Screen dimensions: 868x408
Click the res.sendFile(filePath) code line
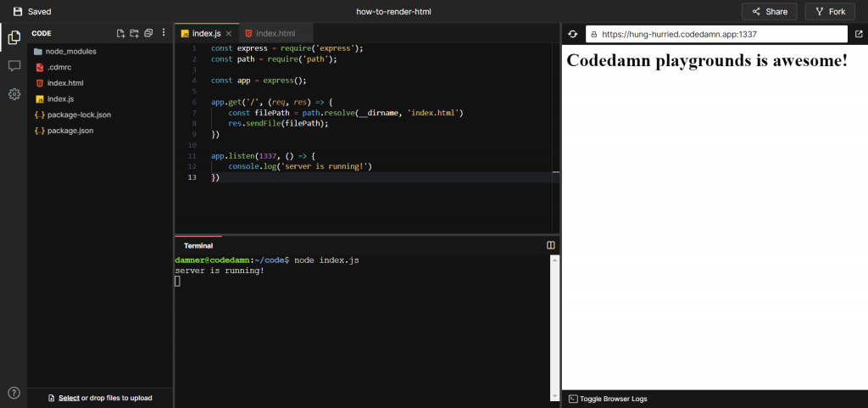coord(278,124)
